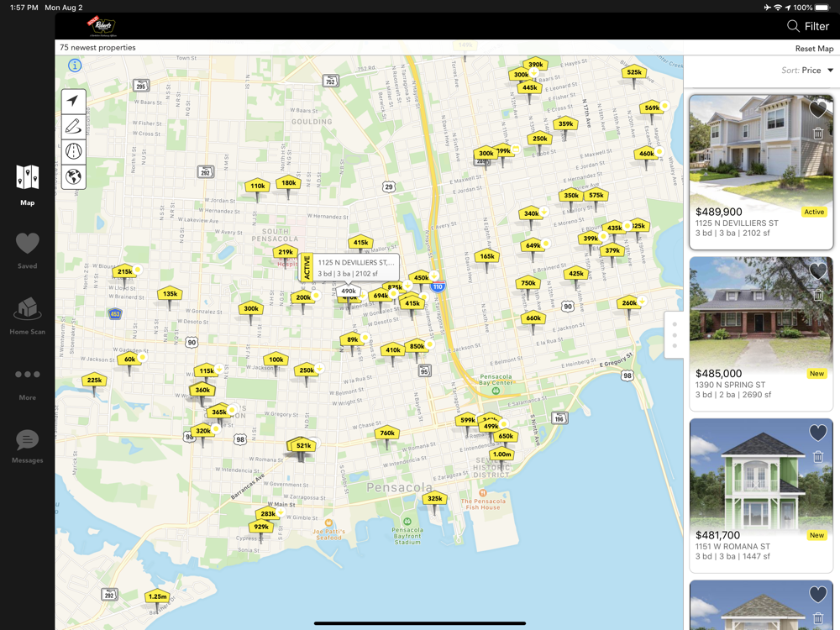
Task: Favorite the 1390 N Spring St listing
Action: (x=817, y=271)
